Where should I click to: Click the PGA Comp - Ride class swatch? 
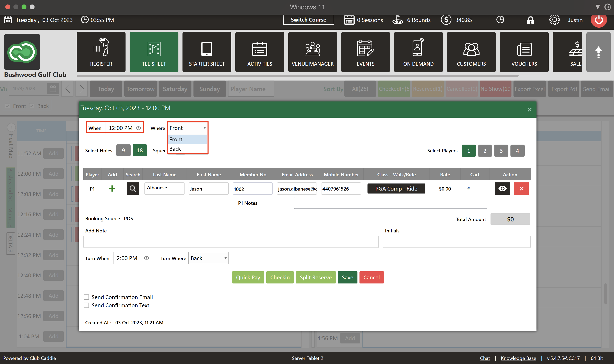click(x=396, y=188)
